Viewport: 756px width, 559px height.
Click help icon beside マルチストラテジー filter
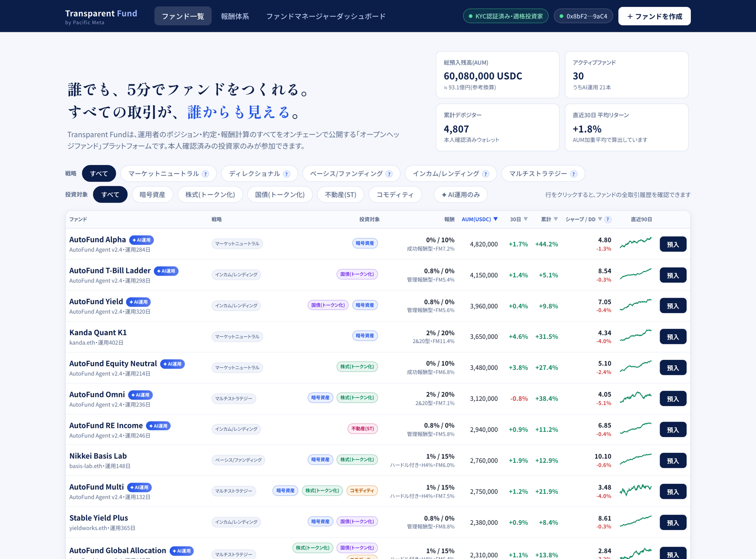tap(574, 174)
